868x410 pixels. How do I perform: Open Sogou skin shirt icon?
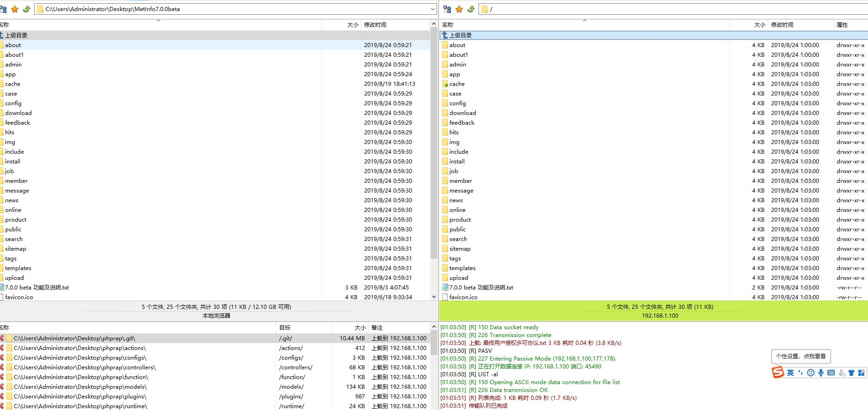point(851,373)
